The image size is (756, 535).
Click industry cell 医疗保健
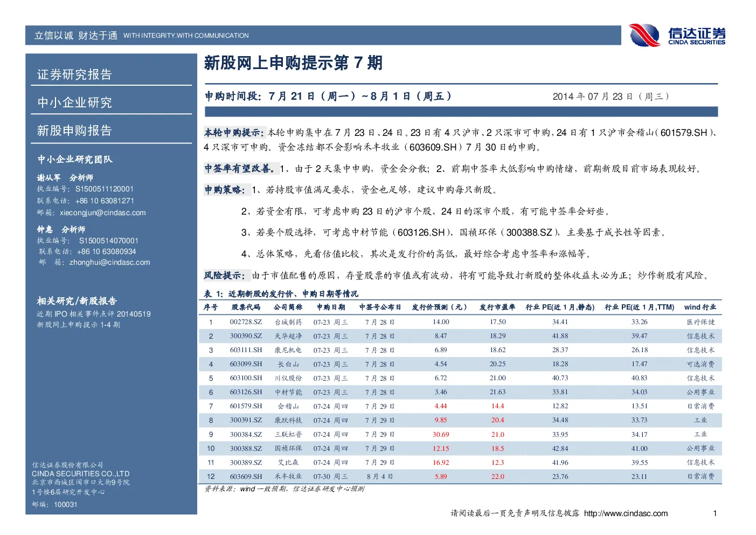[700, 322]
